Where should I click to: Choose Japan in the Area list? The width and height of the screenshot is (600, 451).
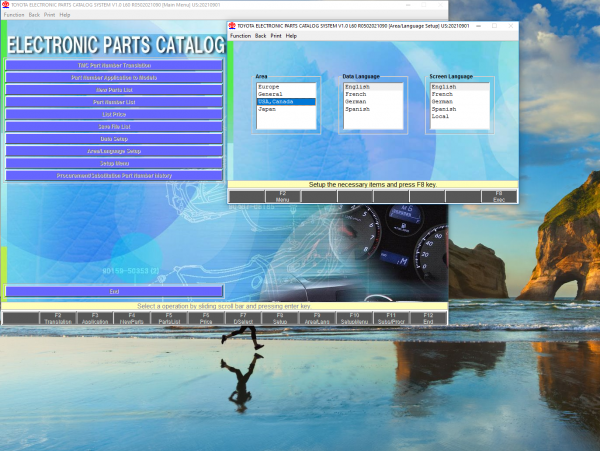(268, 108)
